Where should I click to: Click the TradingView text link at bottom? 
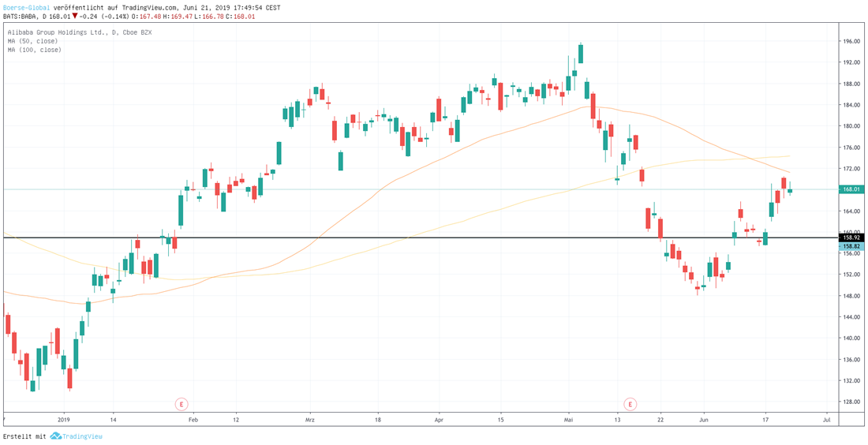(x=83, y=436)
